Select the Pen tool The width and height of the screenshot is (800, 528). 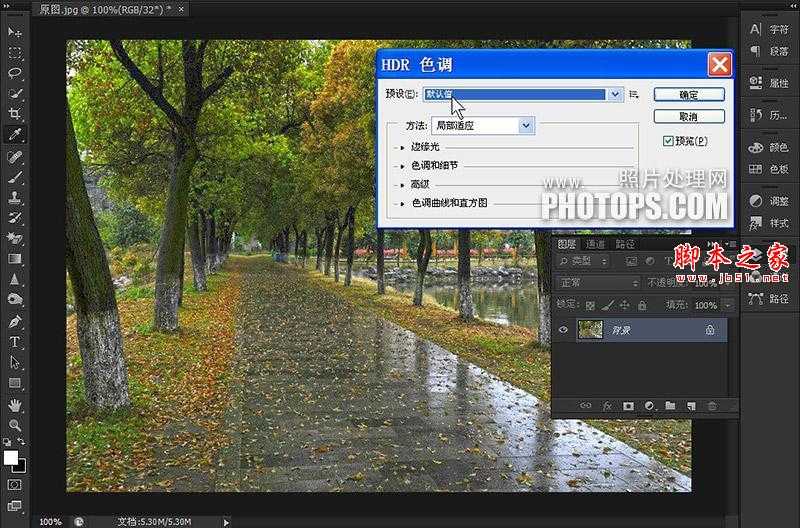(x=14, y=321)
